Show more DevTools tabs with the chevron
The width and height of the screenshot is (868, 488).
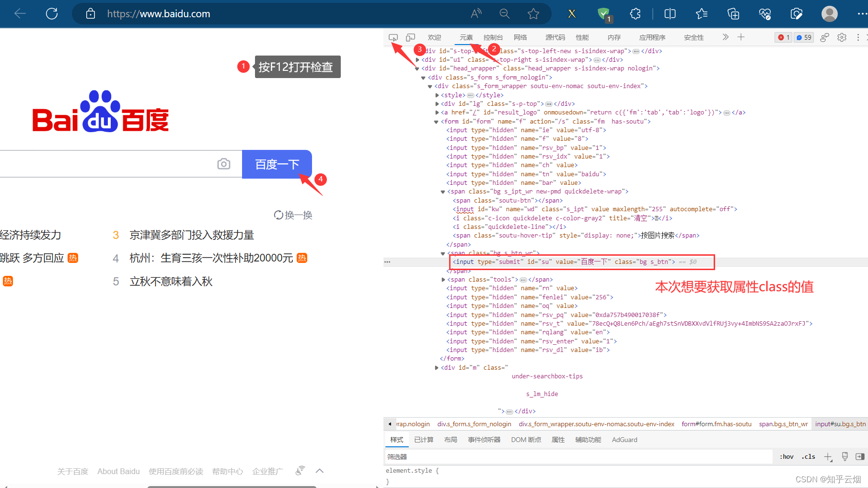pyautogui.click(x=725, y=37)
